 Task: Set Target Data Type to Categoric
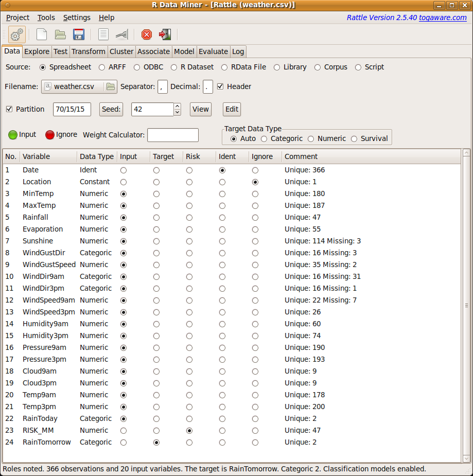(x=264, y=138)
